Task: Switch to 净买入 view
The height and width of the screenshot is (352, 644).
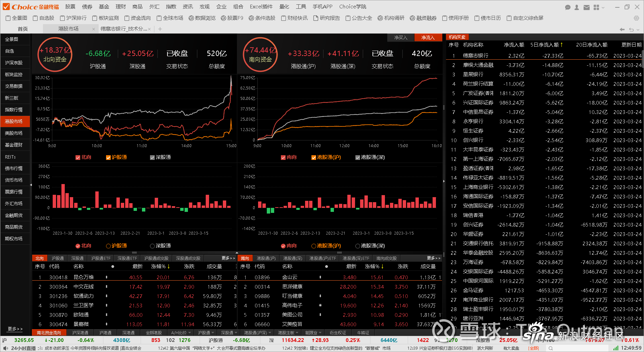Action: pos(401,38)
